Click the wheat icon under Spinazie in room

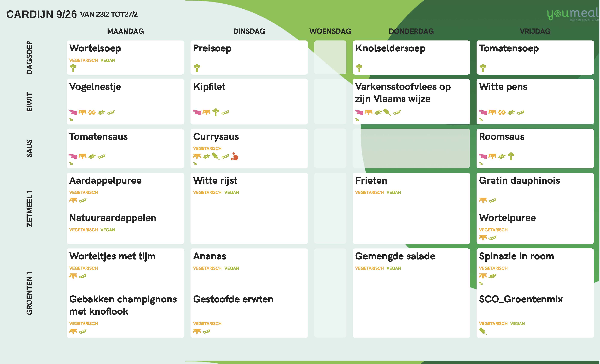coord(492,276)
